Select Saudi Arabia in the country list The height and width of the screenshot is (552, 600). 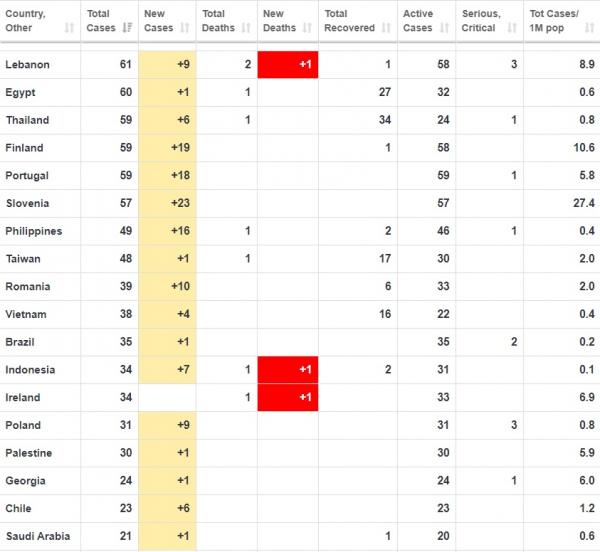[x=36, y=535]
